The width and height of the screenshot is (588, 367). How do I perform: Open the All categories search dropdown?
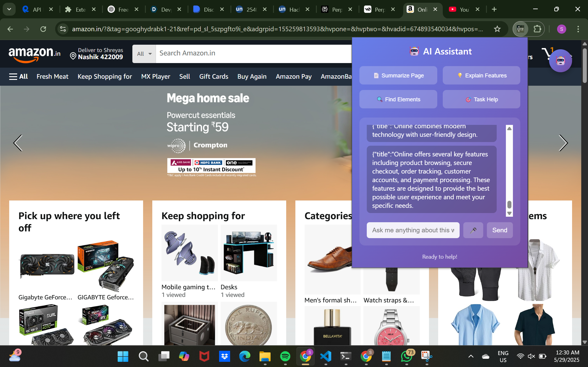tap(144, 54)
